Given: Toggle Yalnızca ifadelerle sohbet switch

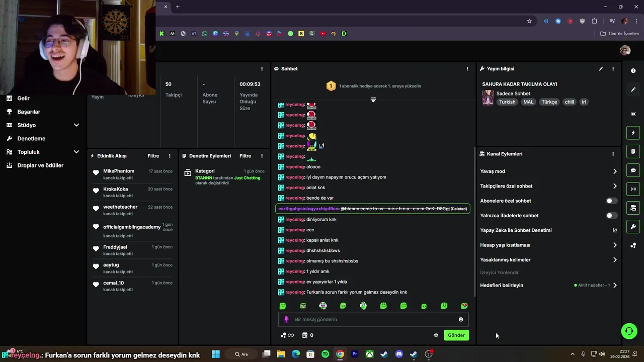Looking at the screenshot, I should click(x=611, y=216).
